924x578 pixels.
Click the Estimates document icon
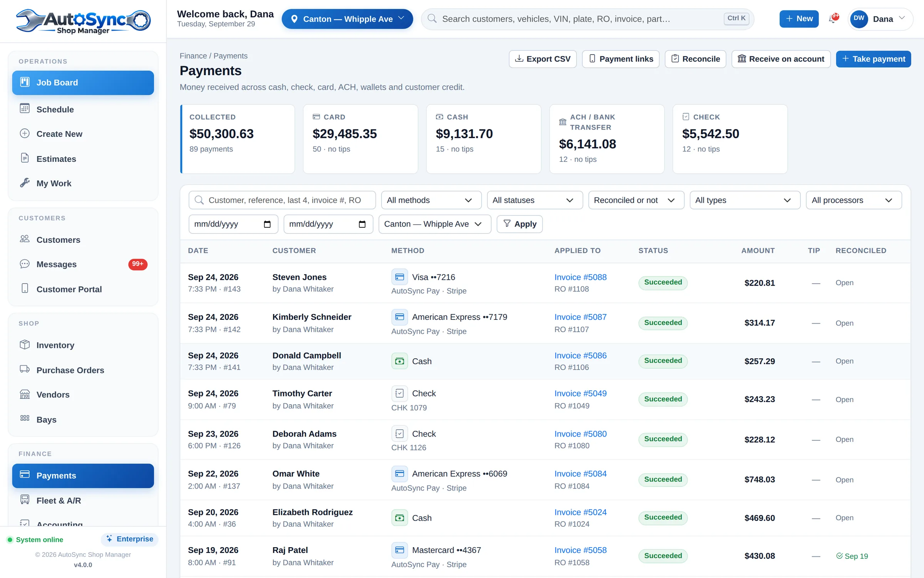point(25,158)
